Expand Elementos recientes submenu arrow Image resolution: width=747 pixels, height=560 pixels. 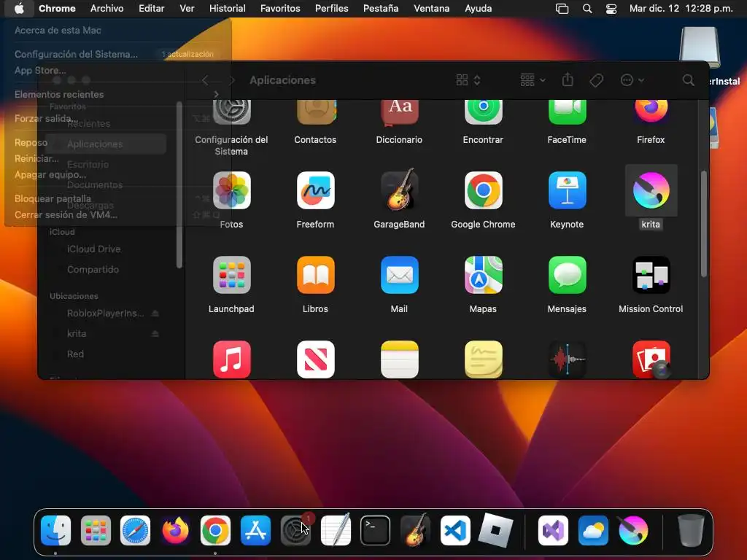click(216, 94)
